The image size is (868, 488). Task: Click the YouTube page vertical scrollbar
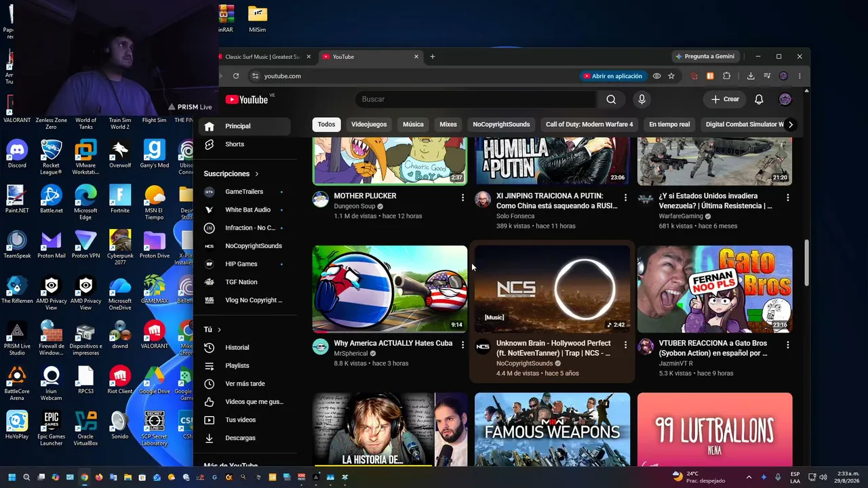coord(806,263)
